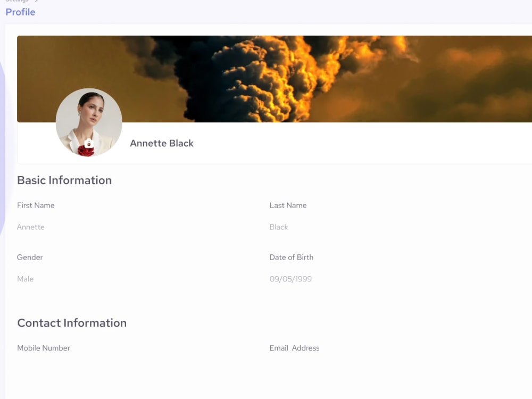Click the Basic Information heading
The height and width of the screenshot is (399, 532).
point(64,180)
